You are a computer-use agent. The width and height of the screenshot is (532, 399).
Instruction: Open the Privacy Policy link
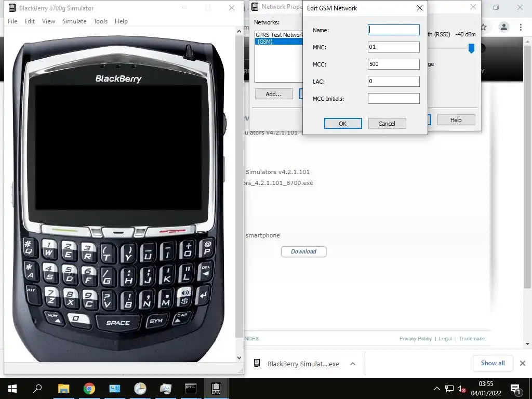pos(415,339)
